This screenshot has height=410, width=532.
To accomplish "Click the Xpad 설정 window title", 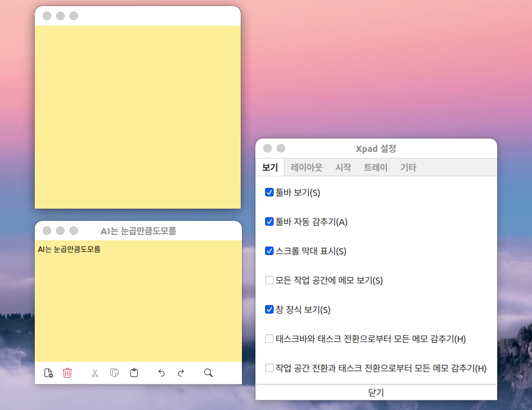I will (x=376, y=149).
